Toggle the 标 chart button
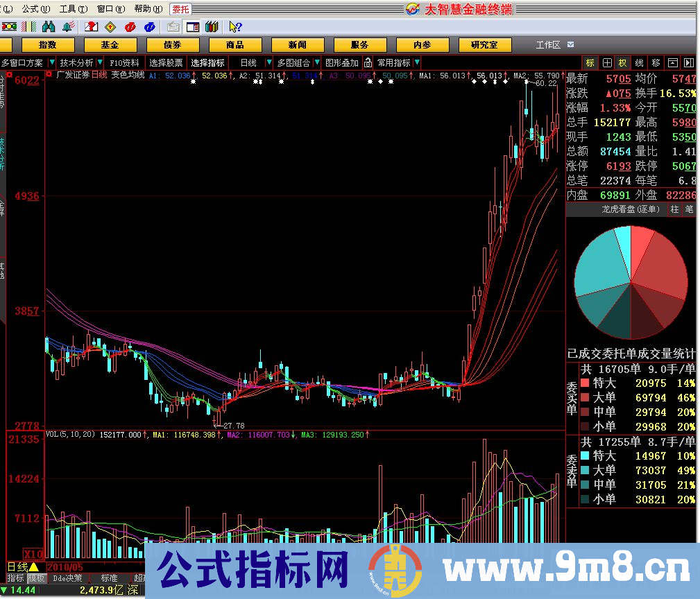The image size is (700, 599). point(590,63)
